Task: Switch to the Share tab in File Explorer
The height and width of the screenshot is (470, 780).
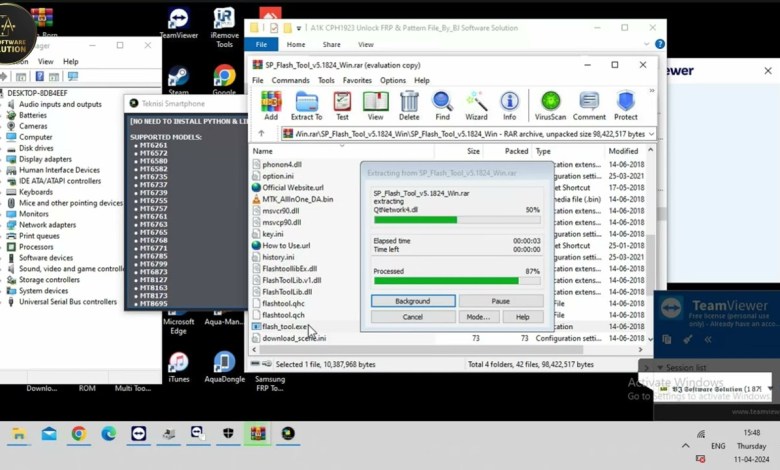Action: coord(331,44)
